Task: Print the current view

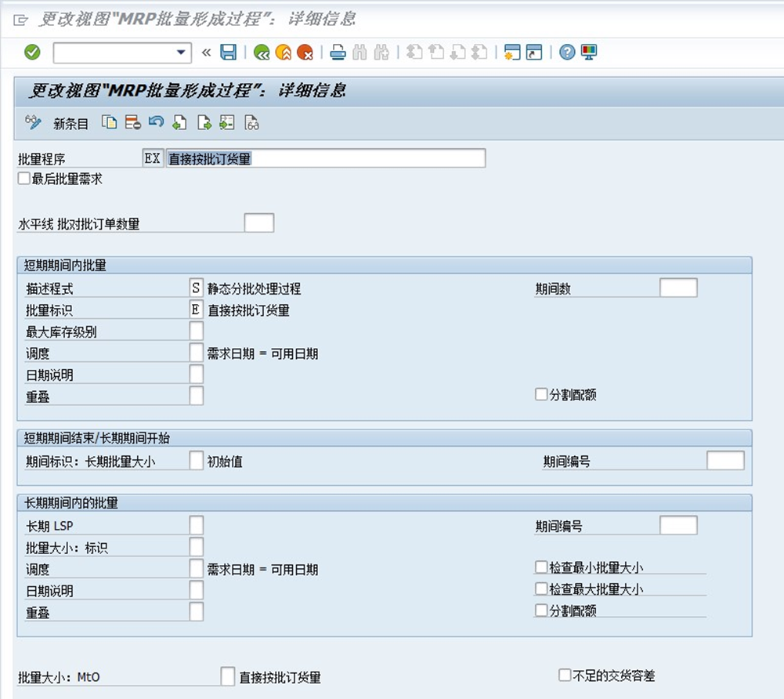Action: click(336, 52)
